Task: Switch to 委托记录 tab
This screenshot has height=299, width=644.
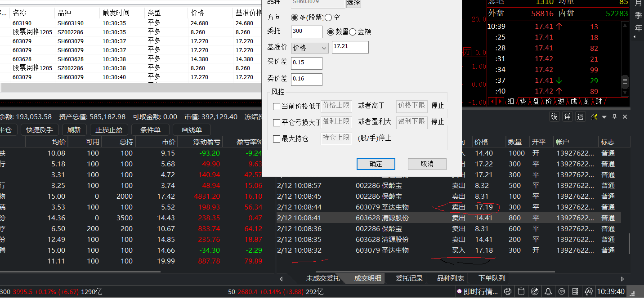Action: 409,278
